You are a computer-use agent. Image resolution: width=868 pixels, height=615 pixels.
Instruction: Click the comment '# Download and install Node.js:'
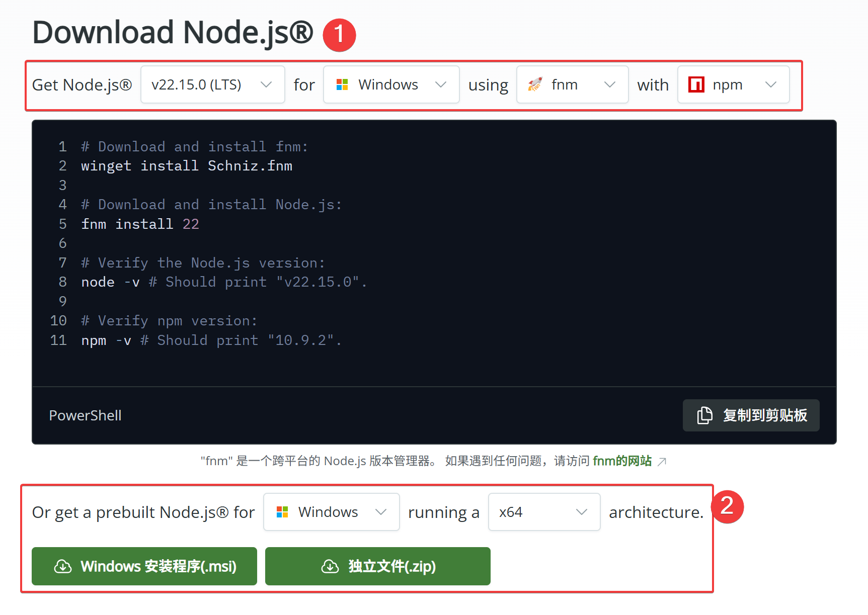[211, 205]
